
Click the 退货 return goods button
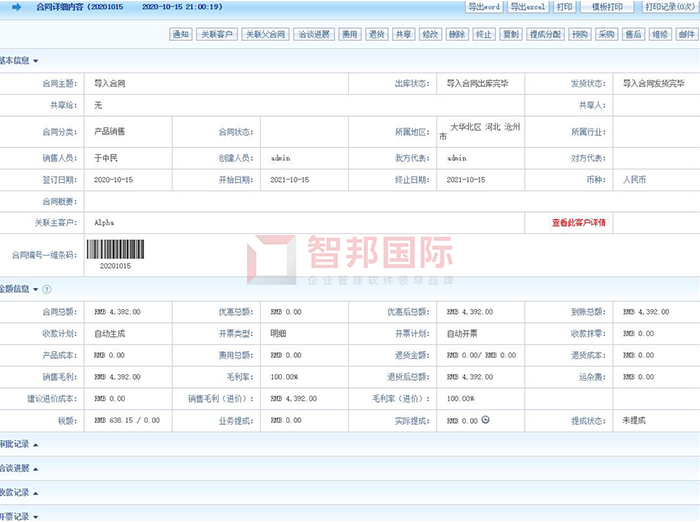377,34
